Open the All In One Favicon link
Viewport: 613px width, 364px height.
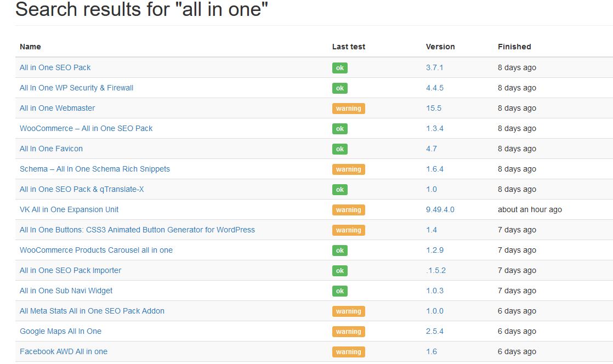point(51,149)
